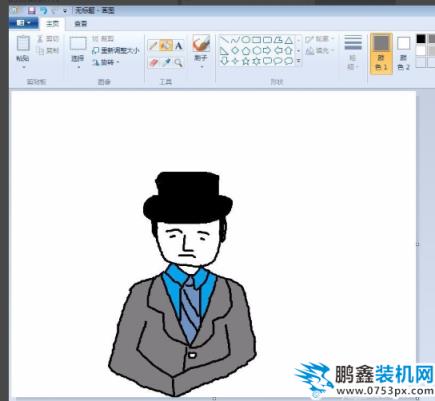Select the Fill with color bucket tool
Image resolution: width=435 pixels, height=401 pixels.
pyautogui.click(x=166, y=45)
